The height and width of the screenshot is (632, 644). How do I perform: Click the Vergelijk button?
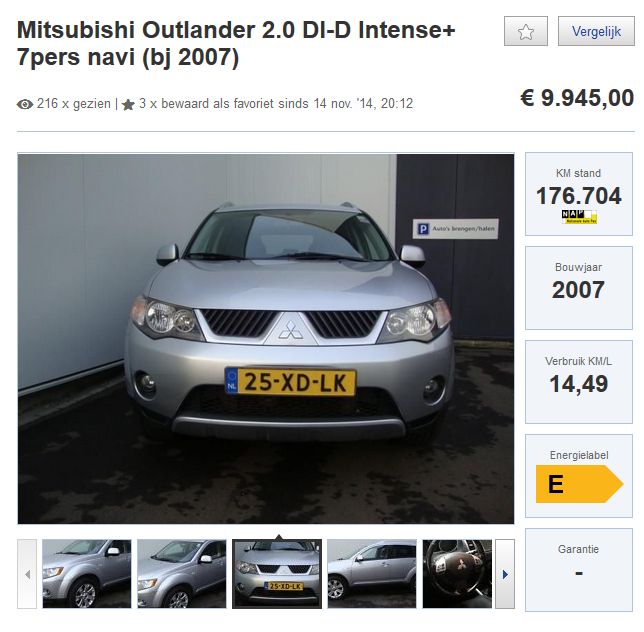[596, 31]
